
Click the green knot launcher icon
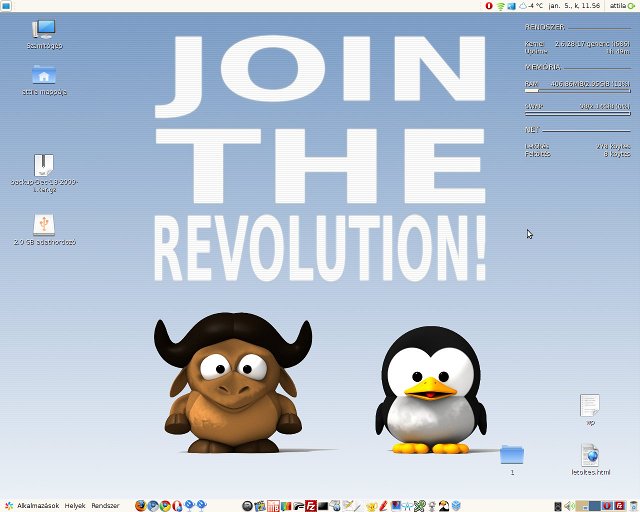pyautogui.click(x=420, y=506)
